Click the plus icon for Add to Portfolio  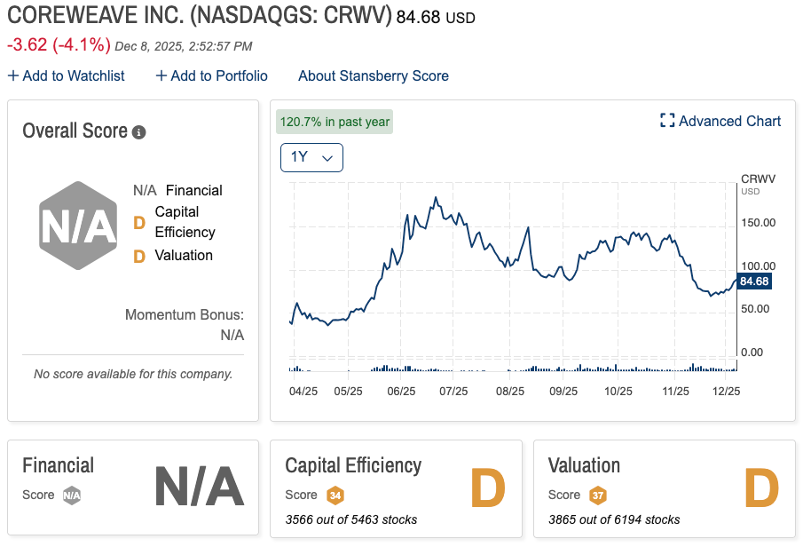(161, 76)
